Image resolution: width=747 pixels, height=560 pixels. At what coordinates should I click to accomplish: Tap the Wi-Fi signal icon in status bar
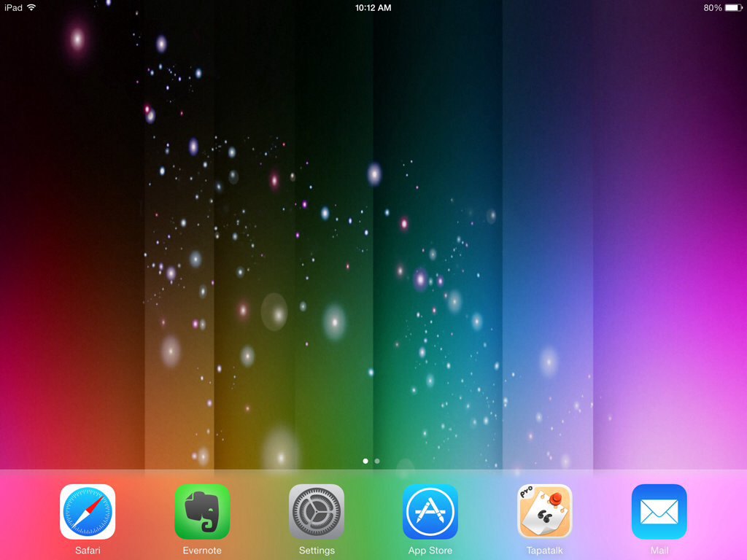click(x=31, y=7)
